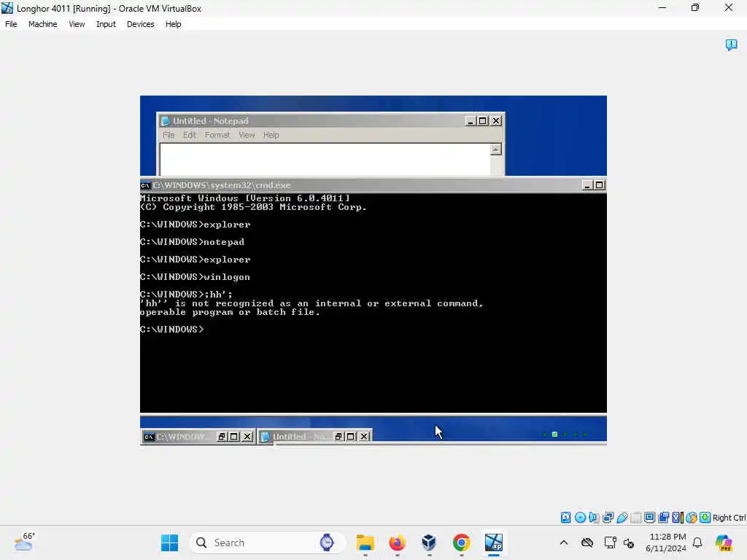Open Notepad's Help menu
The height and width of the screenshot is (560, 747).
pos(271,135)
